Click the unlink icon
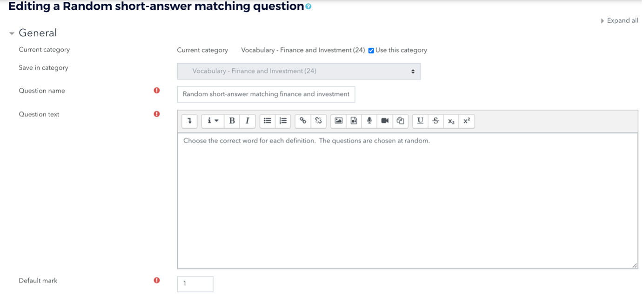This screenshot has height=295, width=644. [318, 121]
